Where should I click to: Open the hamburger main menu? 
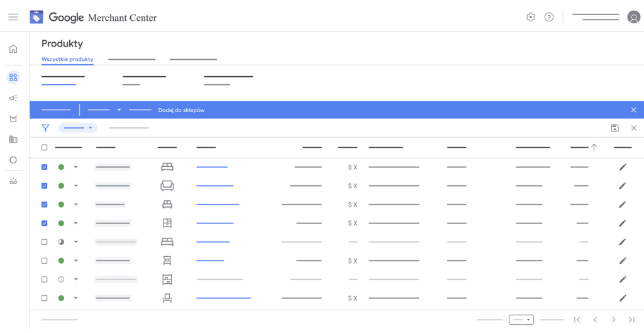pyautogui.click(x=13, y=17)
